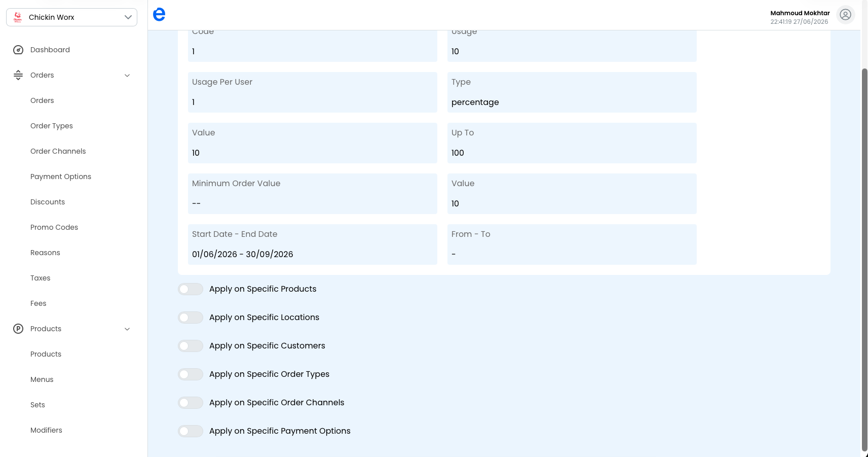Viewport: 868px width, 457px height.
Task: Click the Dashboard gauge icon
Action: (18, 50)
